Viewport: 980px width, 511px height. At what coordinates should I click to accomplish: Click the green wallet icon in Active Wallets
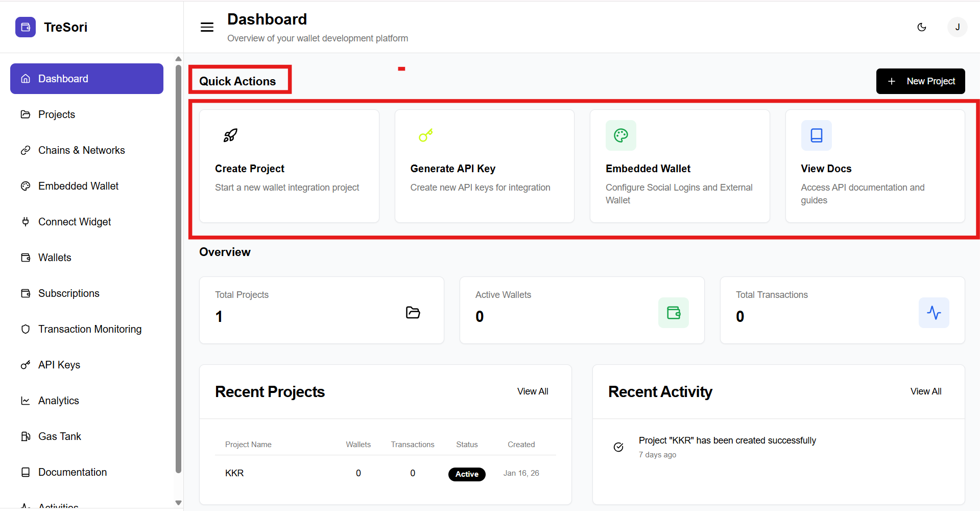[x=673, y=312]
